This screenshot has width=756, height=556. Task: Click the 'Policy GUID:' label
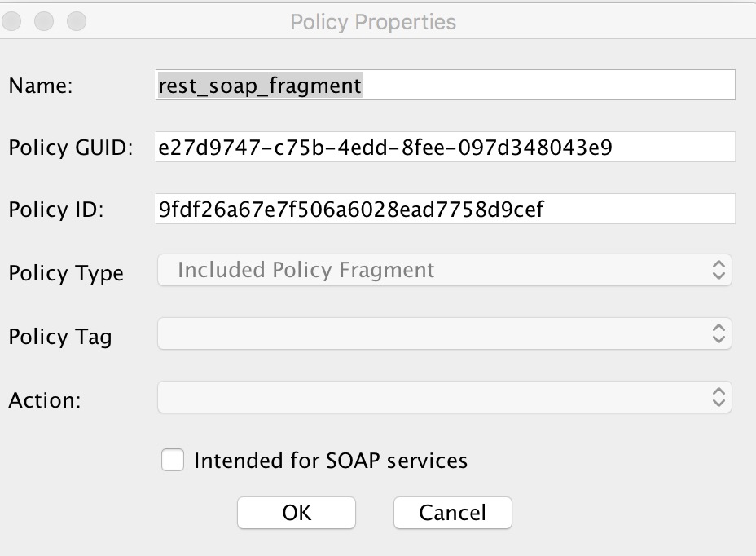(x=71, y=148)
